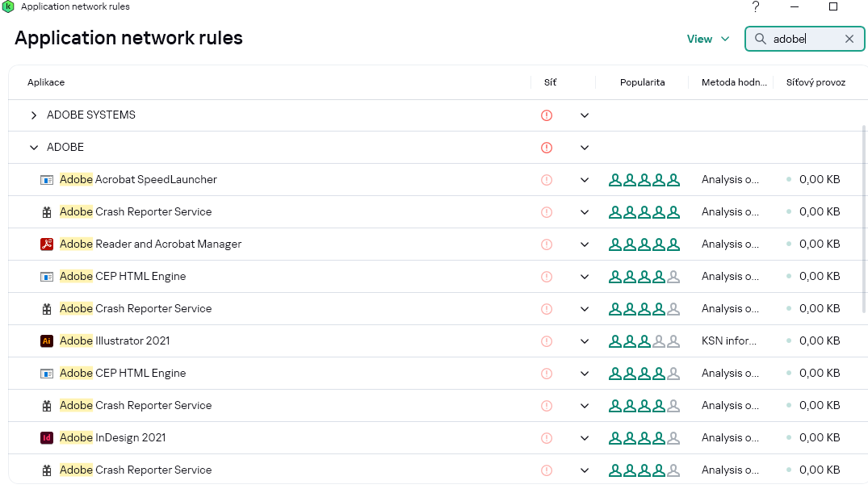868x493 pixels.
Task: Click the vertical scrollbar on the list
Action: click(865, 218)
